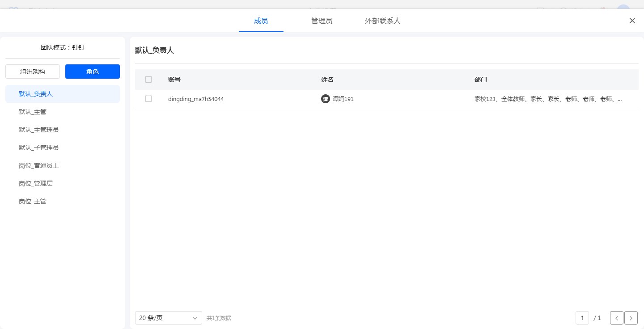Check the row for dingding_ma7h54044
The width and height of the screenshot is (644, 329).
pos(148,99)
